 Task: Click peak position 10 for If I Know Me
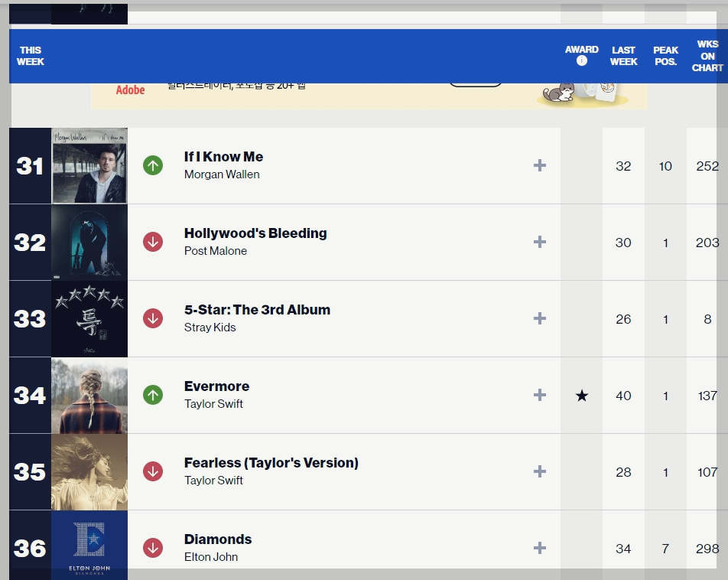(x=665, y=166)
